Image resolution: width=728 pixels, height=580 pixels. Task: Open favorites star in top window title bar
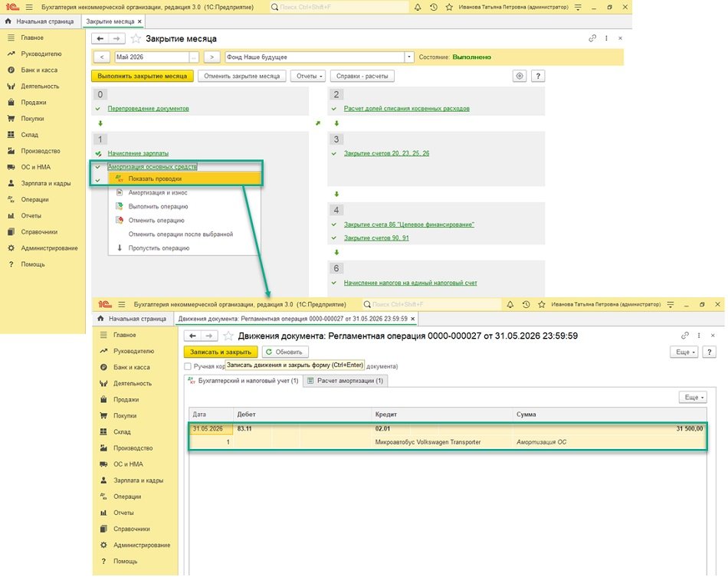[x=449, y=8]
